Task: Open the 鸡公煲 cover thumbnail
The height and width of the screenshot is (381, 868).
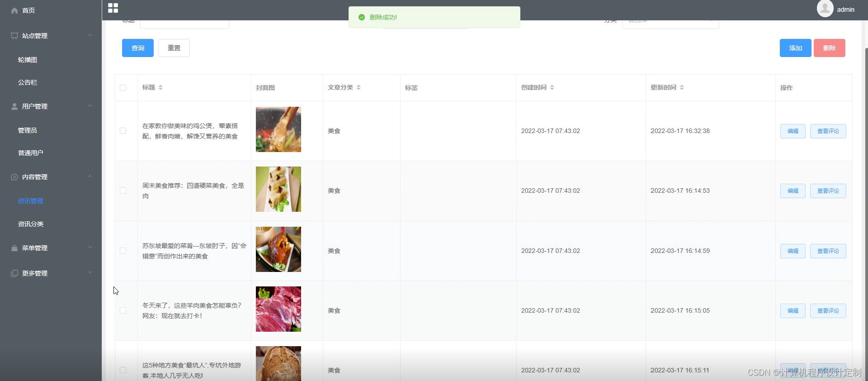Action: pos(278,129)
